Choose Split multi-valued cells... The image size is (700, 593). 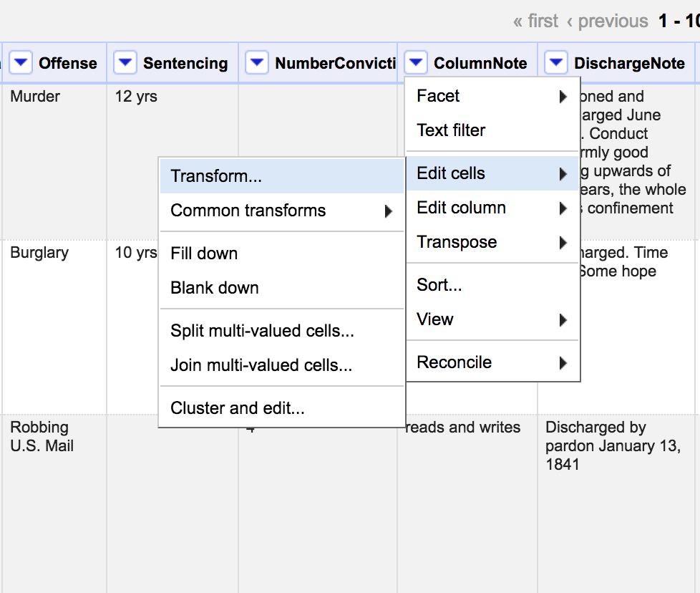click(x=262, y=331)
